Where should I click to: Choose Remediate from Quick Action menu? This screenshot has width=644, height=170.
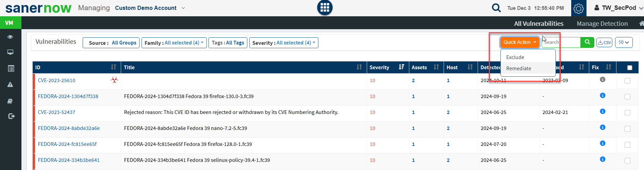518,69
